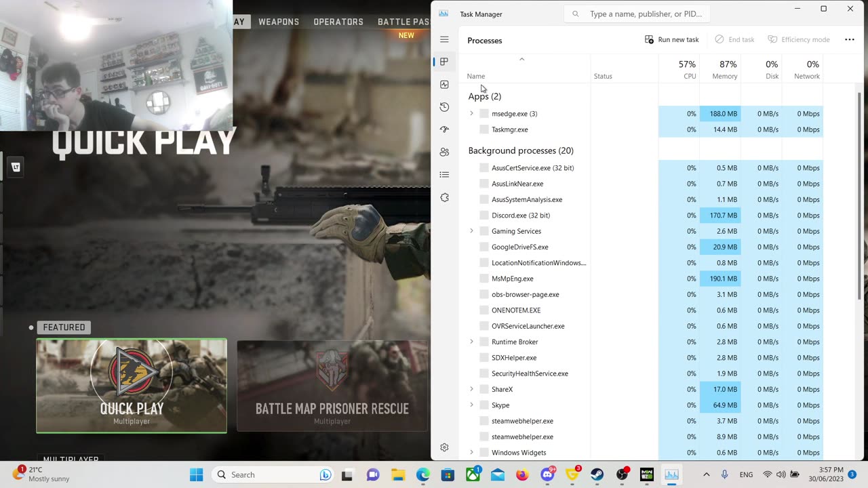Image resolution: width=868 pixels, height=488 pixels.
Task: Open the three-dot more options menu
Action: coord(849,40)
